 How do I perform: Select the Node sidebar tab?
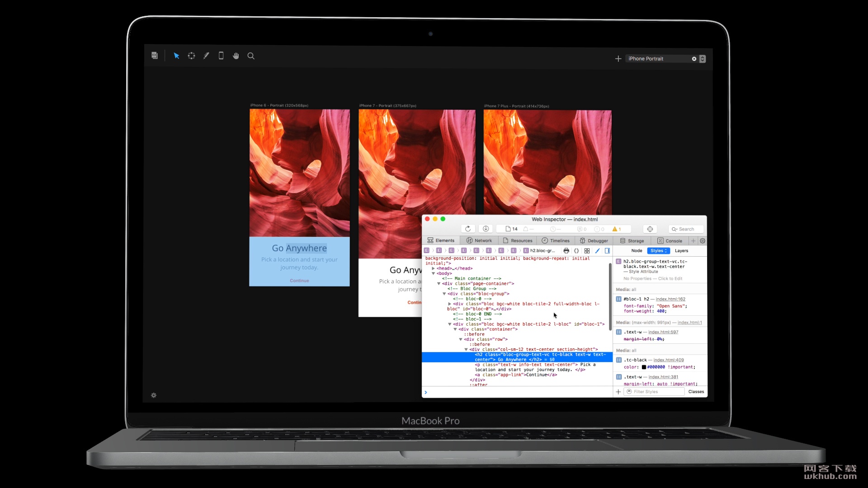[637, 251]
